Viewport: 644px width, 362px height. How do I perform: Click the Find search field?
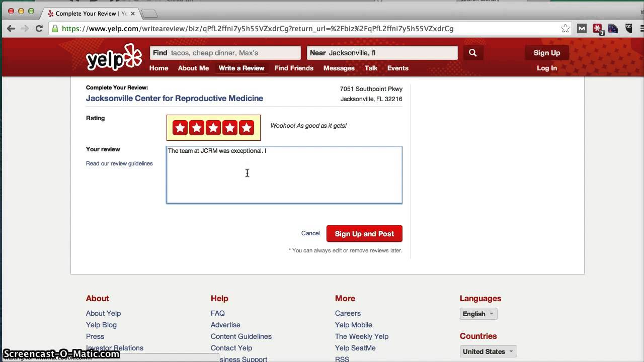(225, 53)
